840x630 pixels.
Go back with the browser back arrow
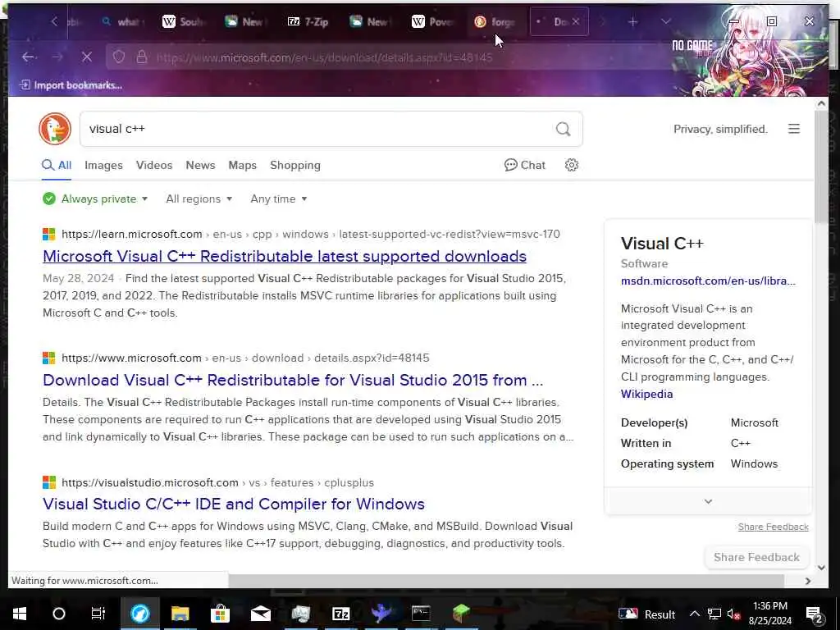click(29, 57)
